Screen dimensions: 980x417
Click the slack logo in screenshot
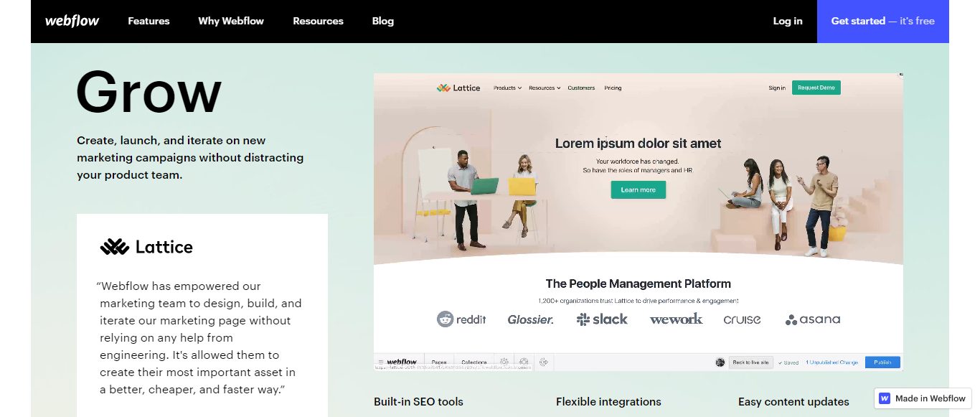point(602,319)
